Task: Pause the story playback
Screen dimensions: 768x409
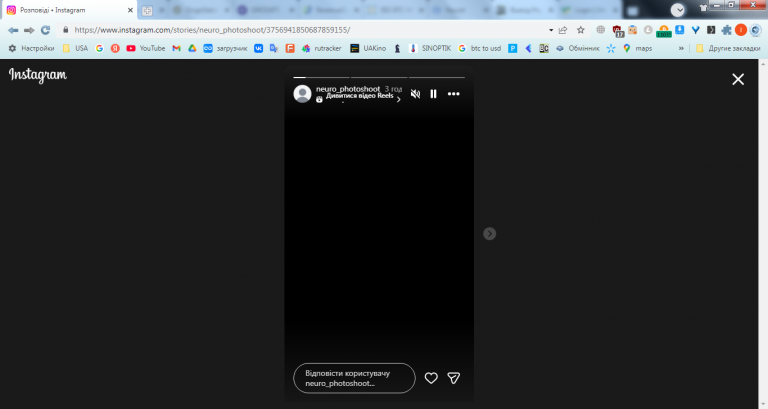Action: click(433, 94)
